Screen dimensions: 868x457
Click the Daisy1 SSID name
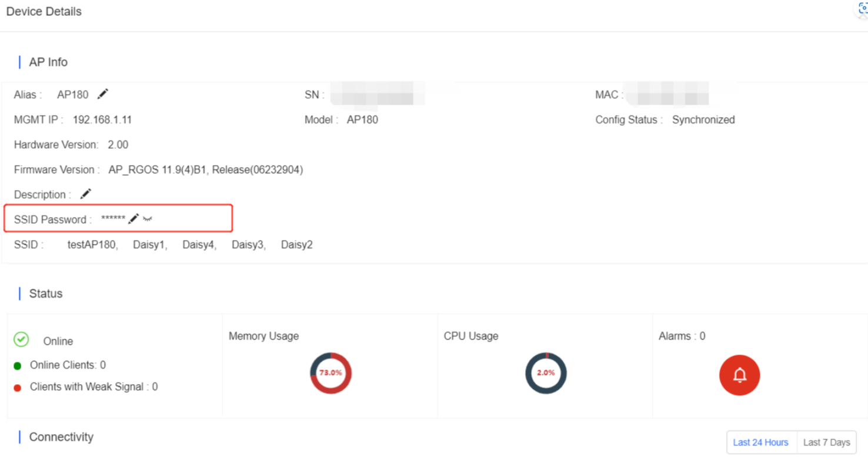click(x=149, y=245)
